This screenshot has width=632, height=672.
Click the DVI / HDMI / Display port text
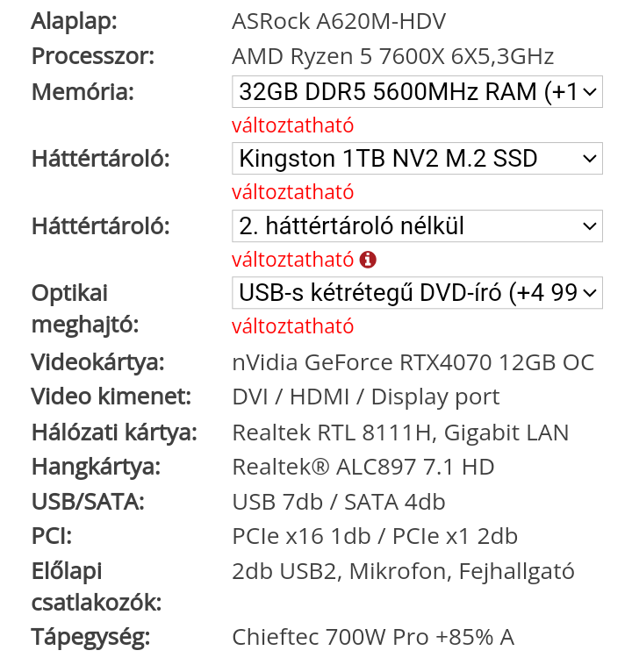pyautogui.click(x=366, y=397)
